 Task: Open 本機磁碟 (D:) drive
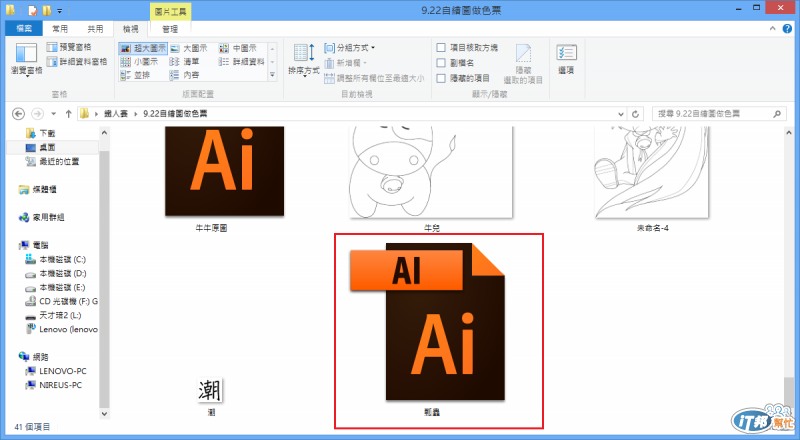[55, 273]
